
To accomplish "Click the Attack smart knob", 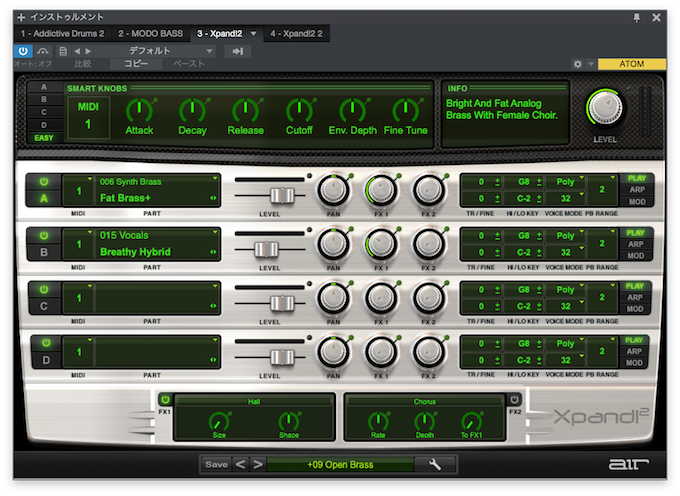I will [140, 111].
